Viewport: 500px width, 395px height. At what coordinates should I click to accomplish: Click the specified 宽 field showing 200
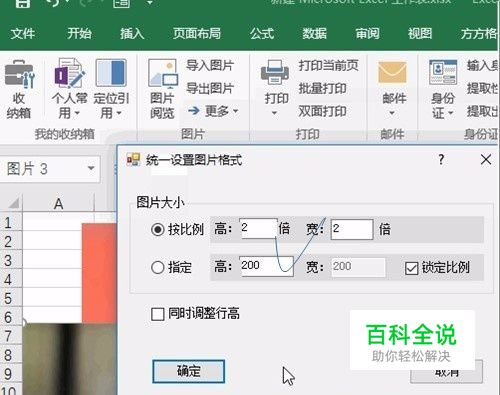click(358, 267)
